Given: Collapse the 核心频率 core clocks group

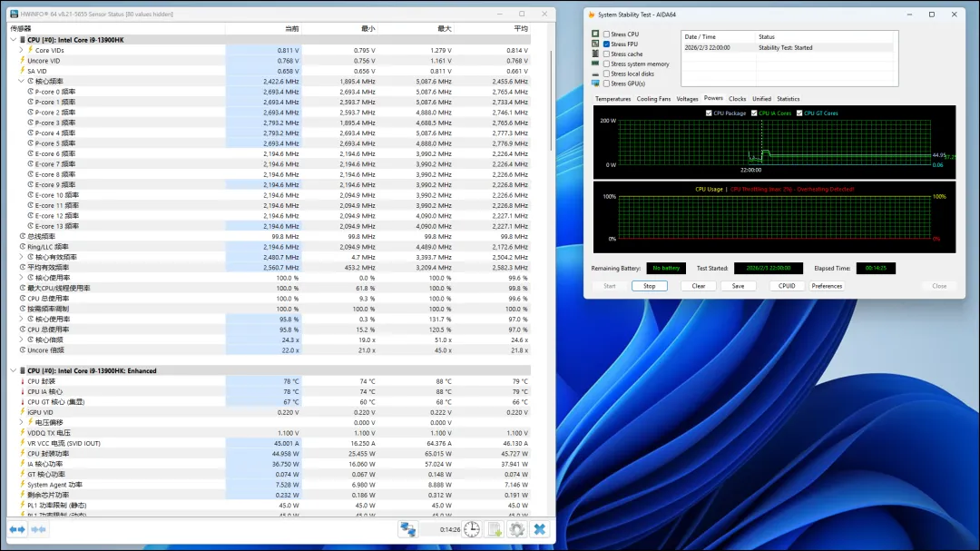Looking at the screenshot, I should (21, 82).
